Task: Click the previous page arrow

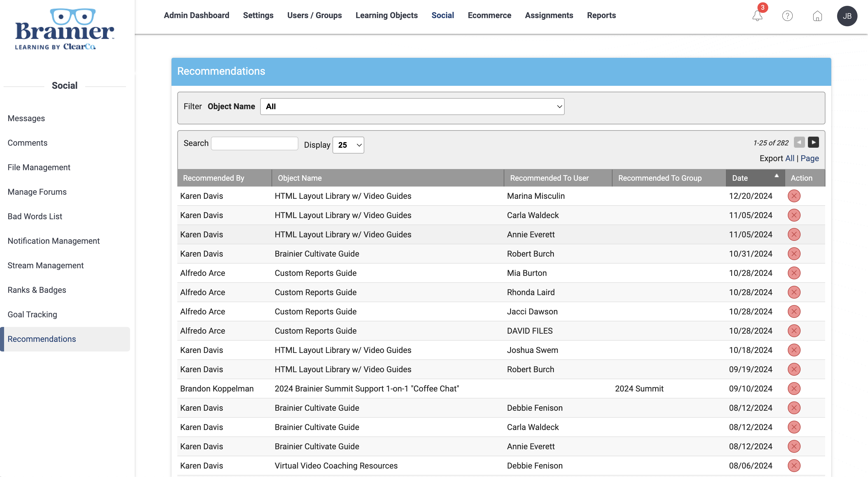Action: pyautogui.click(x=799, y=142)
